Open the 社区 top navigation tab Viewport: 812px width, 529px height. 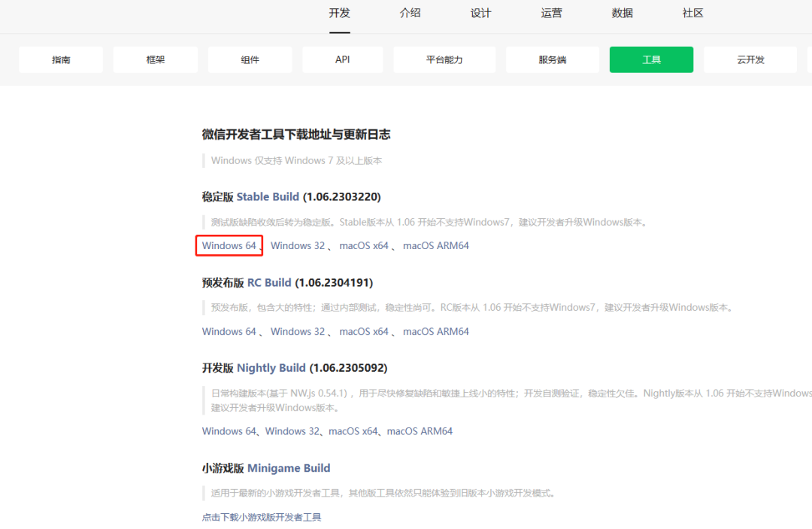pos(693,14)
